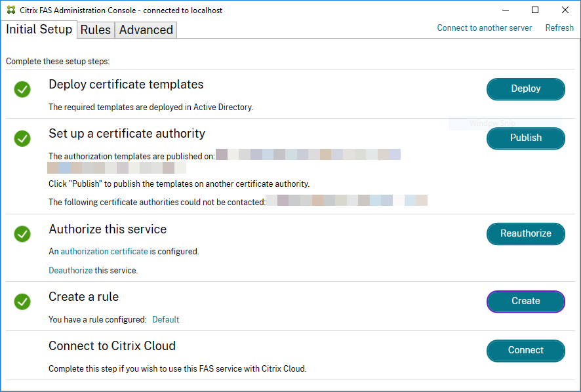Maximize the FAS Administration Console window
The width and height of the screenshot is (581, 392).
535,10
